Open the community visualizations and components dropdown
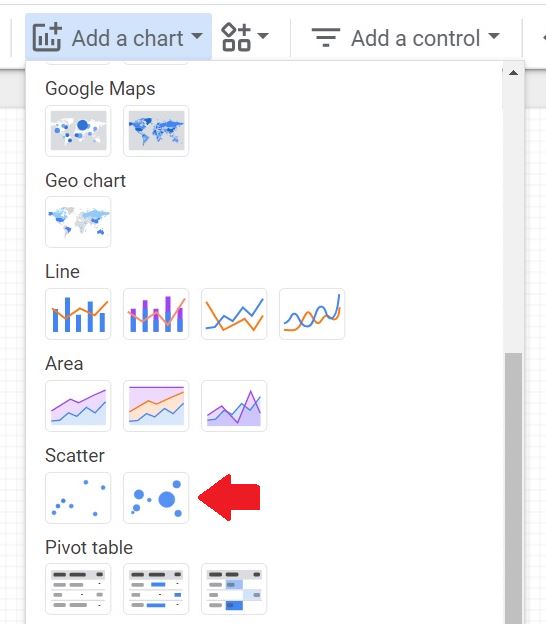Image resolution: width=546 pixels, height=624 pixels. click(x=245, y=37)
